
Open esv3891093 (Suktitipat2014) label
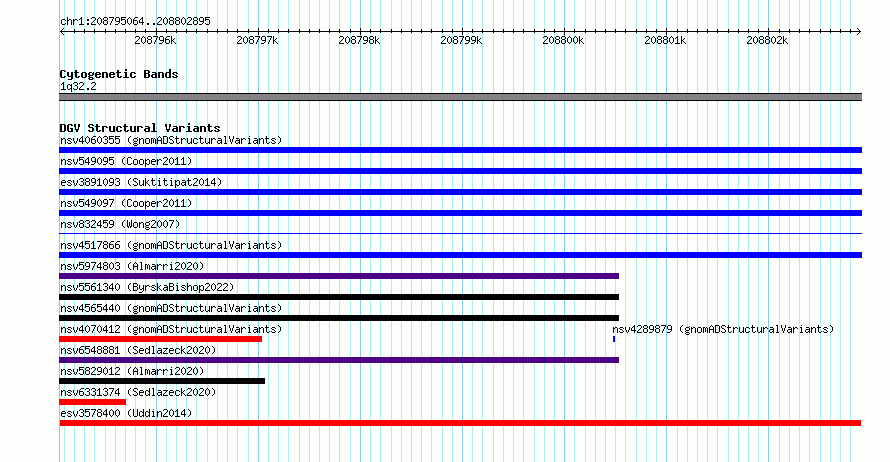(141, 182)
